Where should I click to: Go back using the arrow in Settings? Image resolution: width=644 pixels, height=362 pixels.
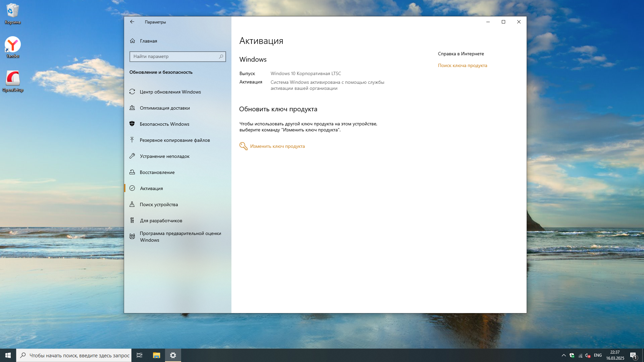pos(132,22)
